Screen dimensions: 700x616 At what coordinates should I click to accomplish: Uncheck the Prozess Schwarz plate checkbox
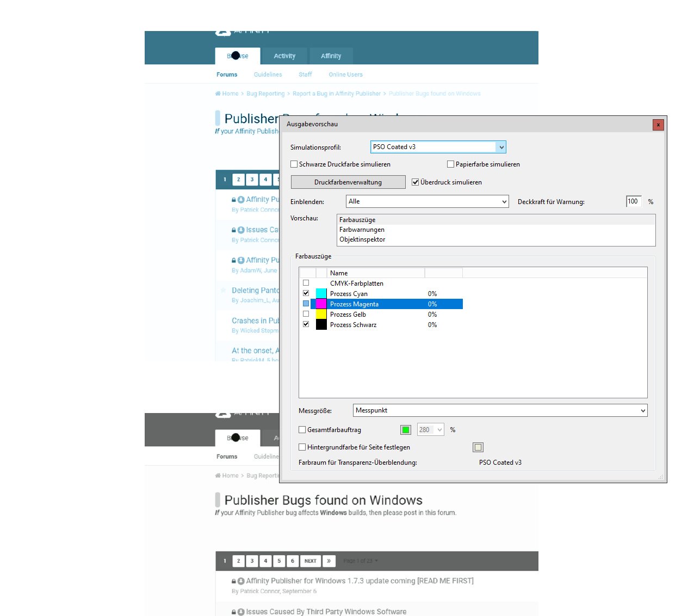coord(306,324)
